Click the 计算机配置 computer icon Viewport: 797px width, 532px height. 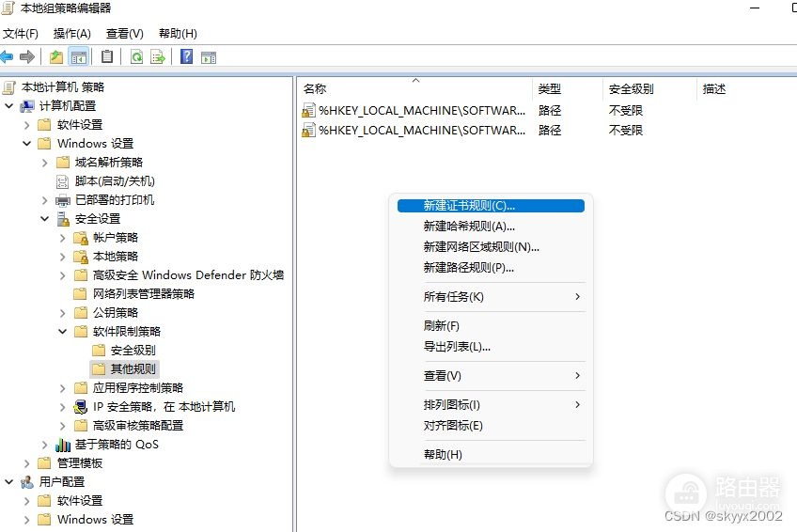click(27, 106)
